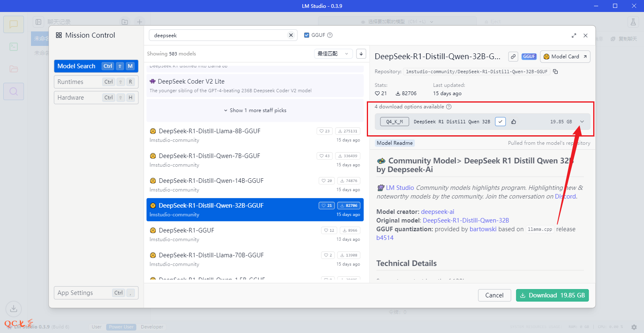644x333 pixels.
Task: Click the copy model link icon
Action: tap(513, 57)
